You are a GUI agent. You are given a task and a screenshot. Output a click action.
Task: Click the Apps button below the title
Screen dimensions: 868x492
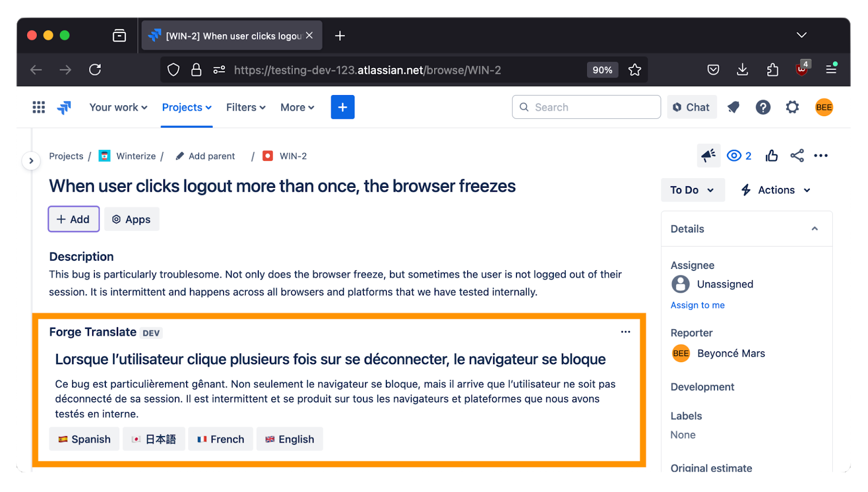click(x=131, y=219)
